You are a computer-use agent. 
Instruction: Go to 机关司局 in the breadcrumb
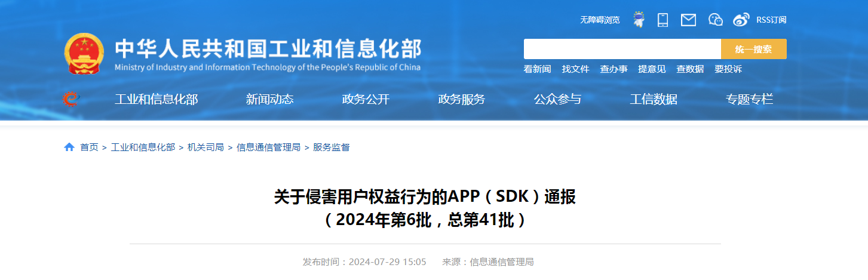point(206,147)
